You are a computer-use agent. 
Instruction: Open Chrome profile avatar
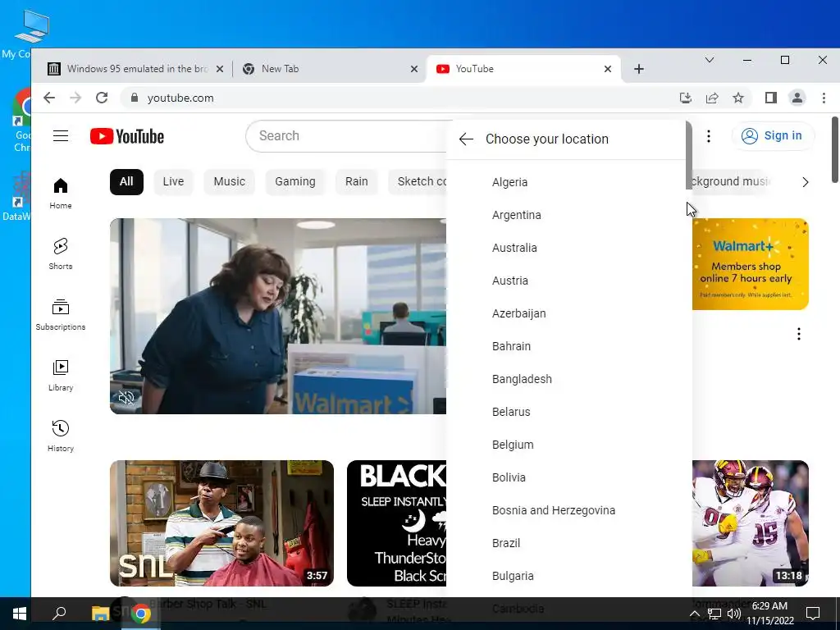coord(797,98)
